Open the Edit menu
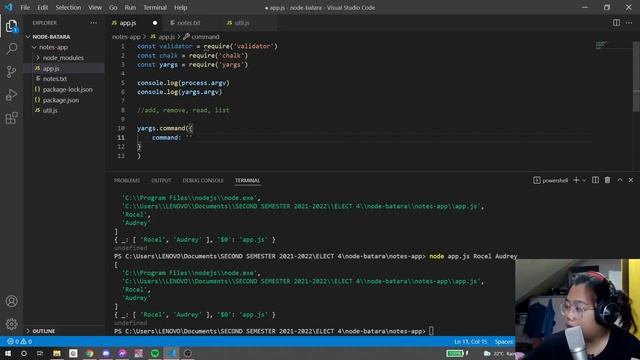This screenshot has height=360, width=640. coord(42,7)
